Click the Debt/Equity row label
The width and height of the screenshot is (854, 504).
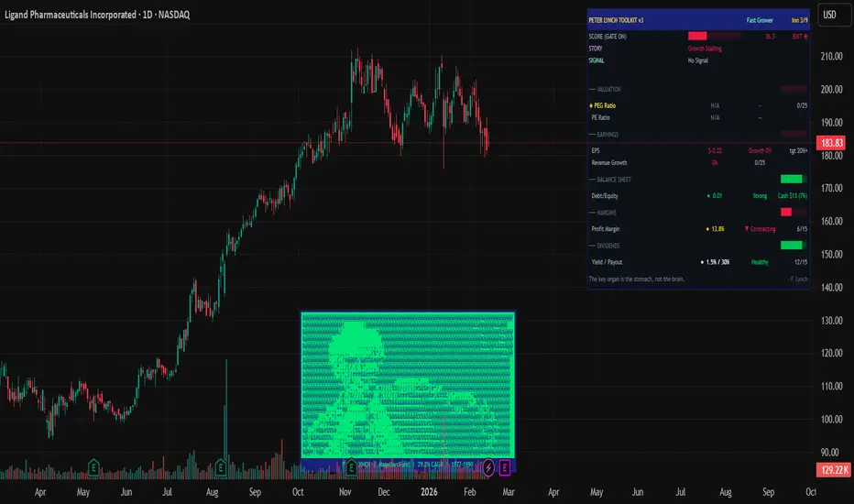click(x=605, y=196)
